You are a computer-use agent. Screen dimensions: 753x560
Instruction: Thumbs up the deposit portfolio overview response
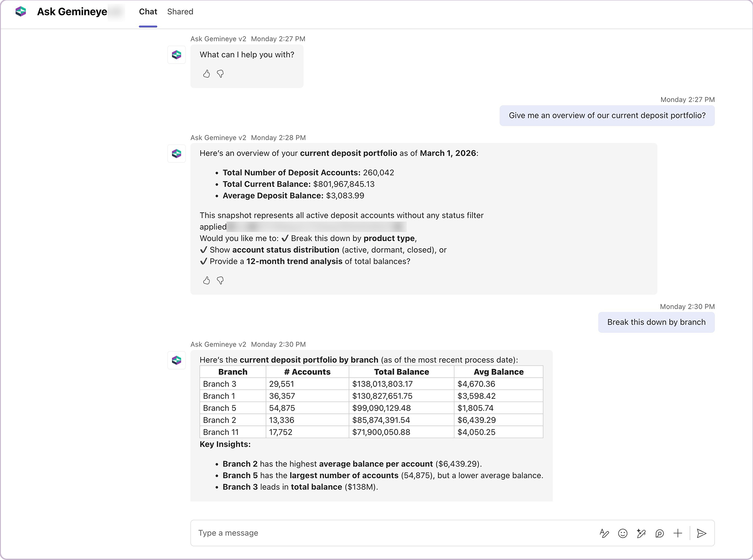pyautogui.click(x=206, y=280)
